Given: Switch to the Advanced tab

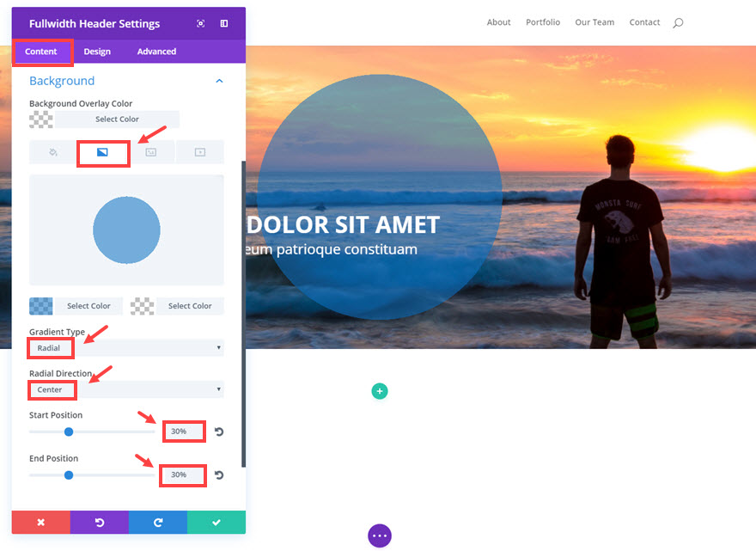Looking at the screenshot, I should [x=156, y=52].
